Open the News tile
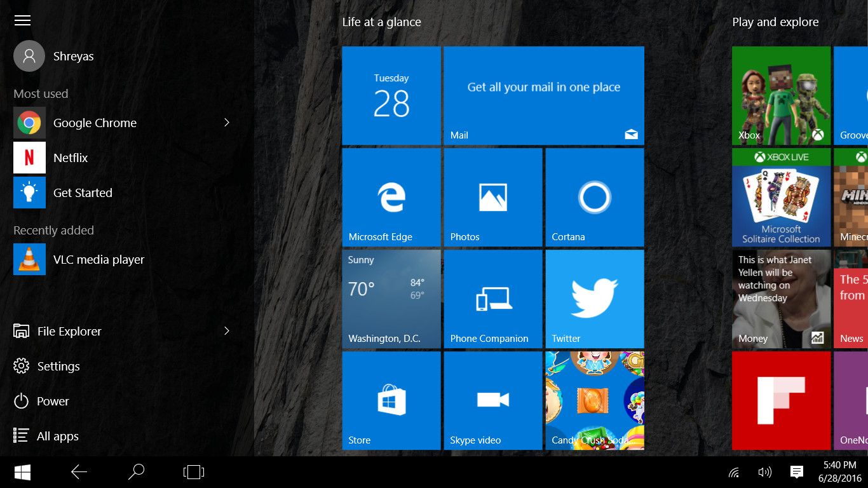The height and width of the screenshot is (488, 868). pyautogui.click(x=851, y=299)
